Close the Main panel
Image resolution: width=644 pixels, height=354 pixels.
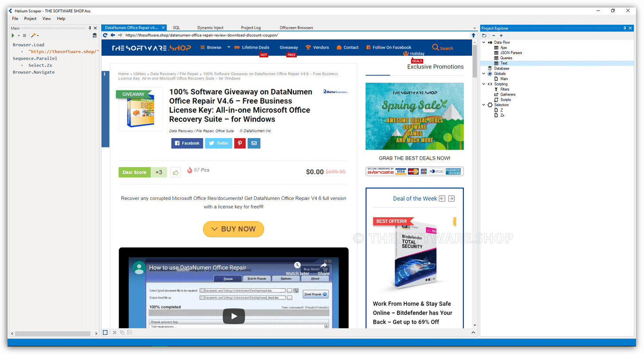pyautogui.click(x=95, y=28)
